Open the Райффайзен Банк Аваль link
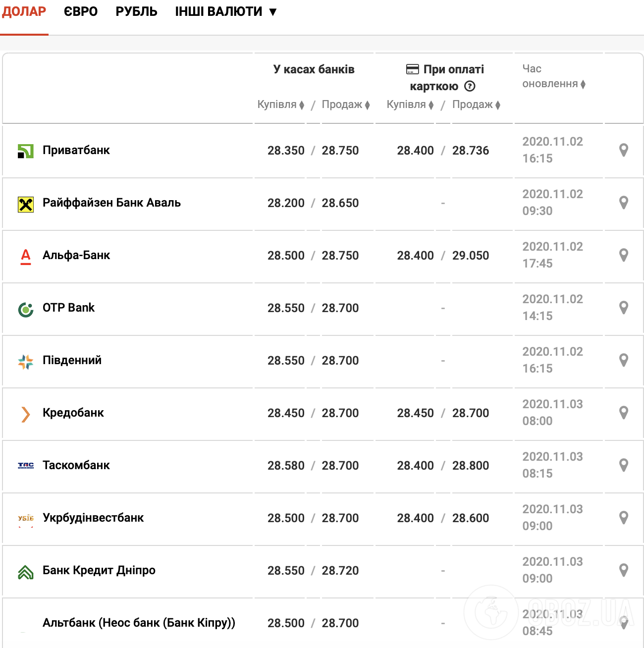Screen dimensions: 644x648 point(111,203)
